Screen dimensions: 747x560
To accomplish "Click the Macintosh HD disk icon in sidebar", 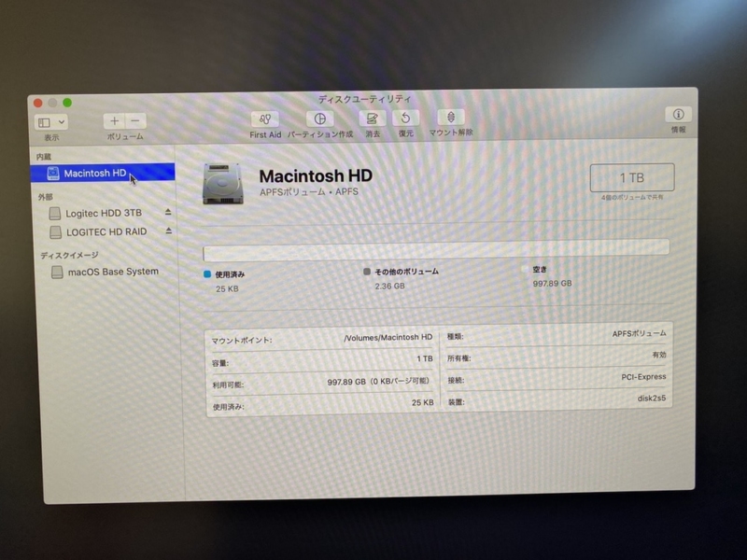I will [x=53, y=174].
